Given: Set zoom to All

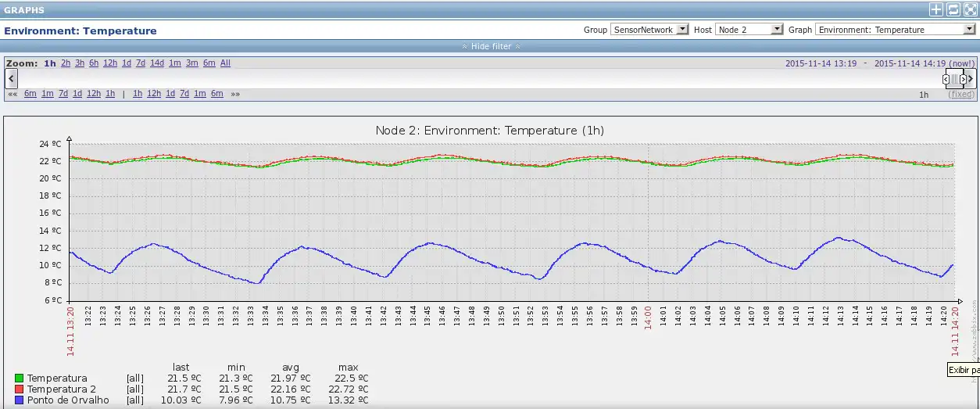Looking at the screenshot, I should [x=225, y=63].
